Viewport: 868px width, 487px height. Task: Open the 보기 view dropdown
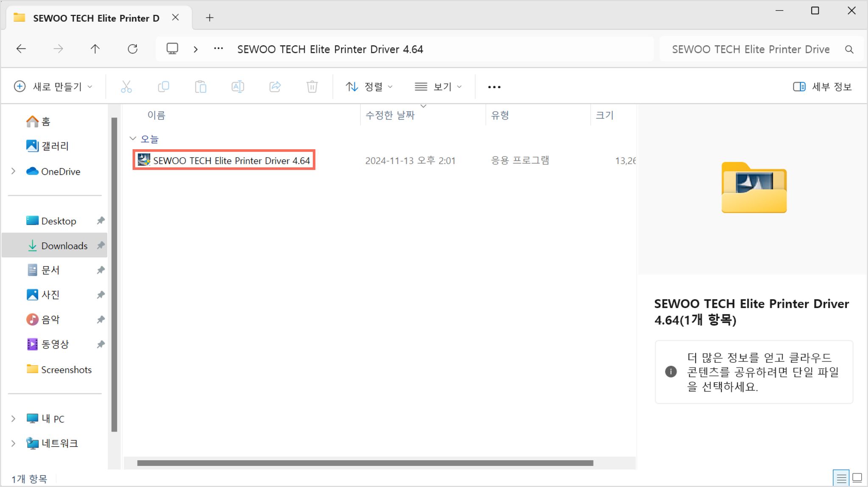(x=438, y=87)
